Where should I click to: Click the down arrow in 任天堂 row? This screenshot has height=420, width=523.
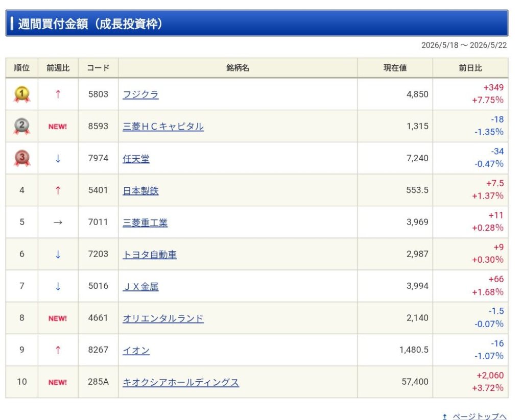(x=58, y=158)
